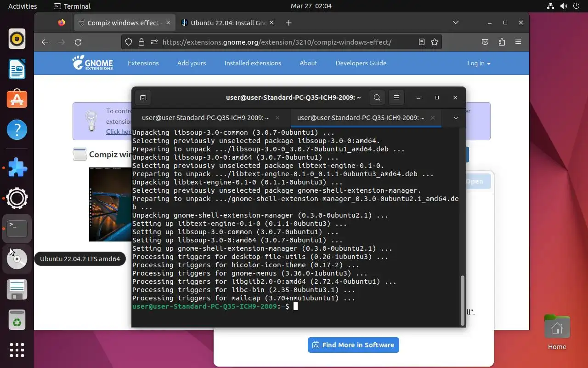Viewport: 588px width, 368px height.
Task: Show site security lock info
Action: [141, 42]
